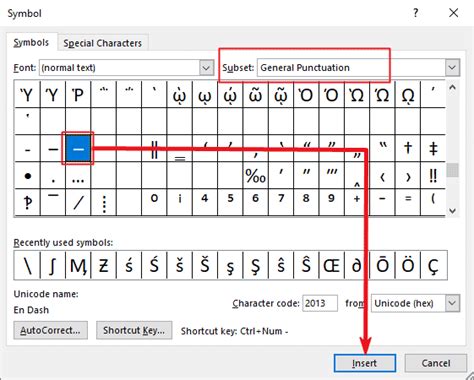Choose the horizontal ellipsis … symbol

pyautogui.click(x=78, y=176)
